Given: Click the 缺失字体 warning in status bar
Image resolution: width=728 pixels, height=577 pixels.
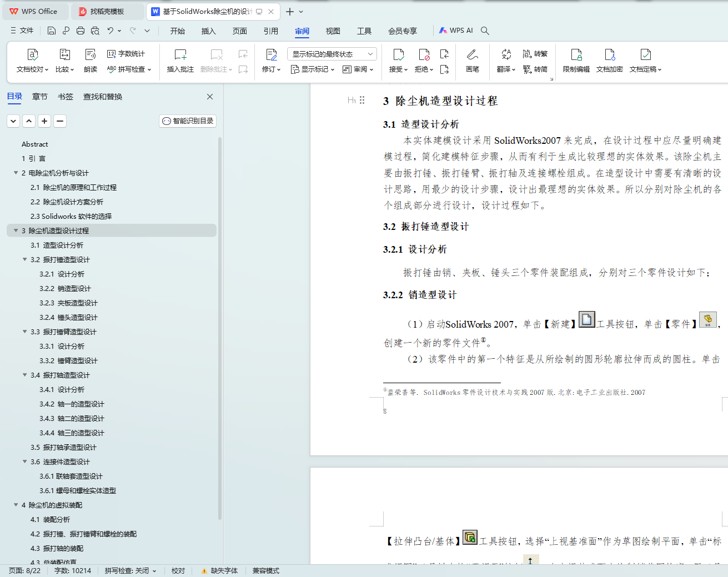Looking at the screenshot, I should [220, 571].
